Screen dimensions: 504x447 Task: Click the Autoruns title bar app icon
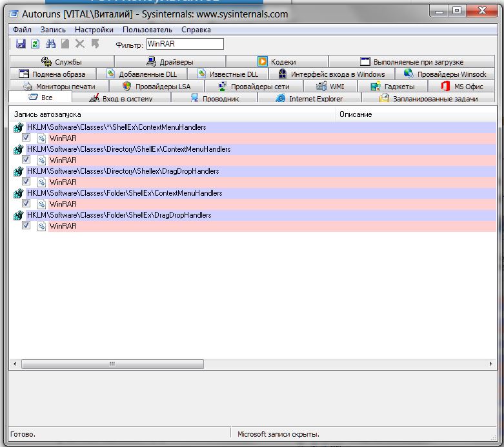(x=14, y=14)
